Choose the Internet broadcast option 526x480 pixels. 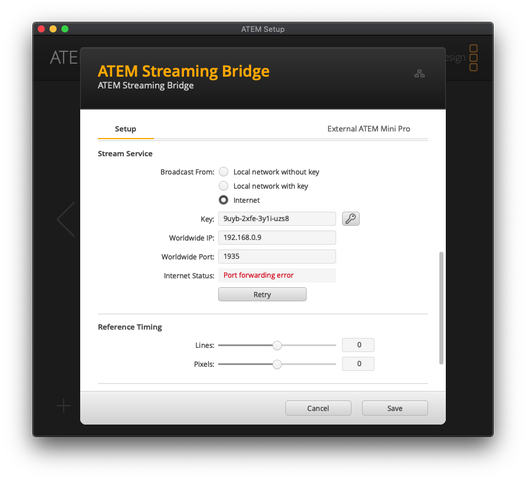click(x=223, y=200)
